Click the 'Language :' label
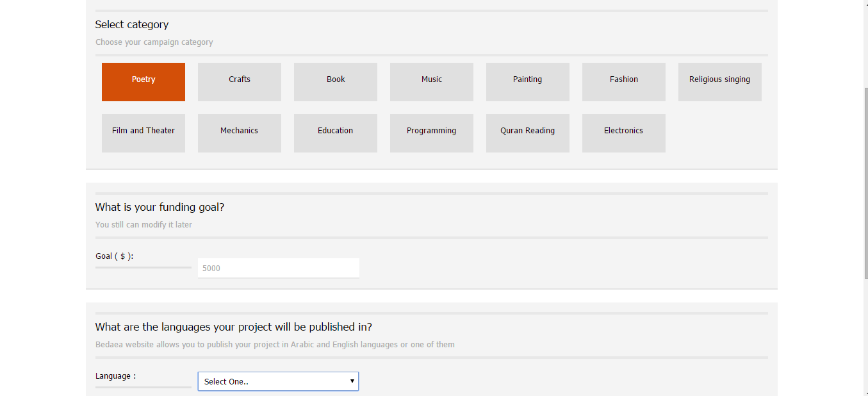 click(115, 376)
